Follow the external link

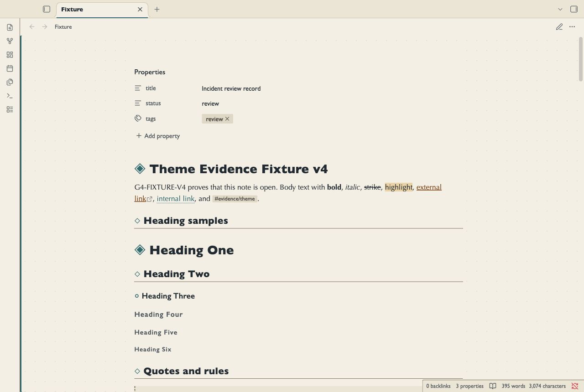(x=429, y=187)
